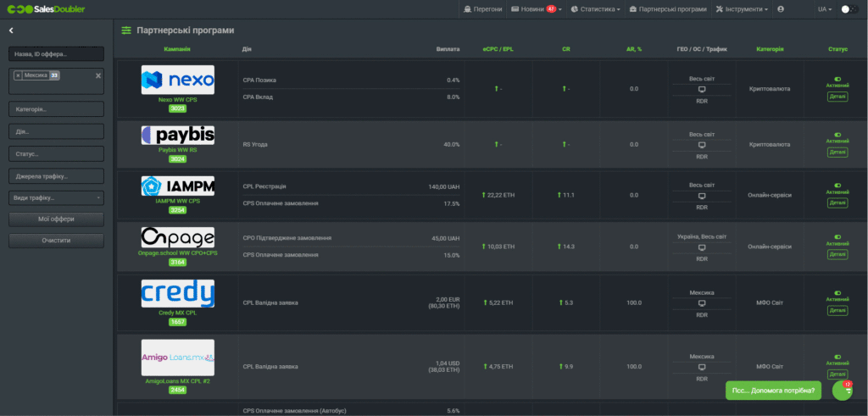Open the user profile icon in top bar
Screen dimensions: 868x416
point(781,8)
